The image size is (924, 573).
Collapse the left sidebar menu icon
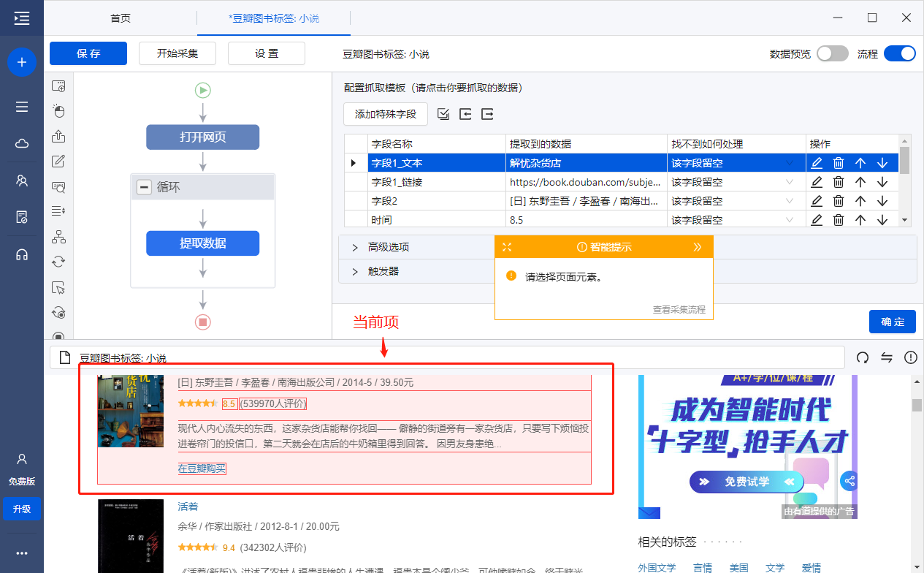click(x=22, y=18)
